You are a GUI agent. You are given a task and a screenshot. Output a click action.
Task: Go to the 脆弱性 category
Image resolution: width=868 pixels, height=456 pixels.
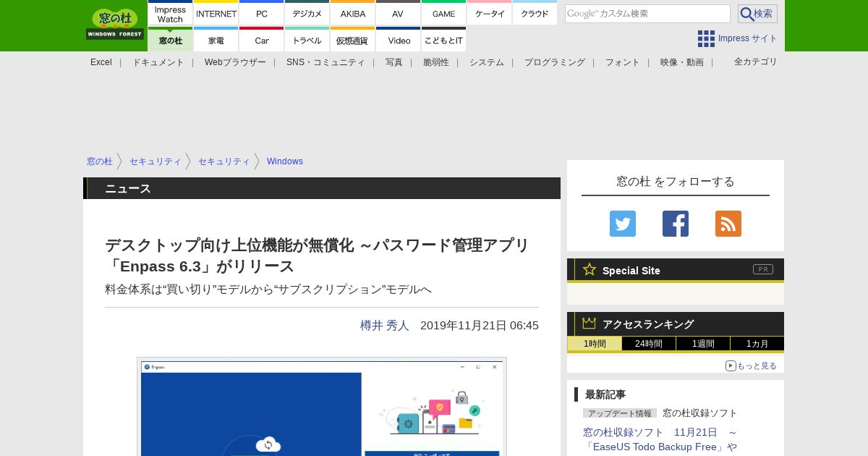click(x=436, y=62)
